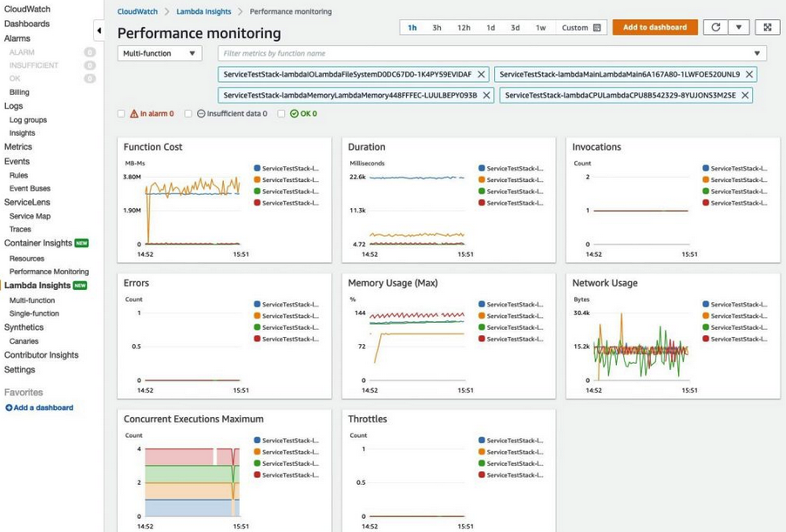
Task: Click the green legend swatch in Concurrent Executions
Action: (257, 463)
